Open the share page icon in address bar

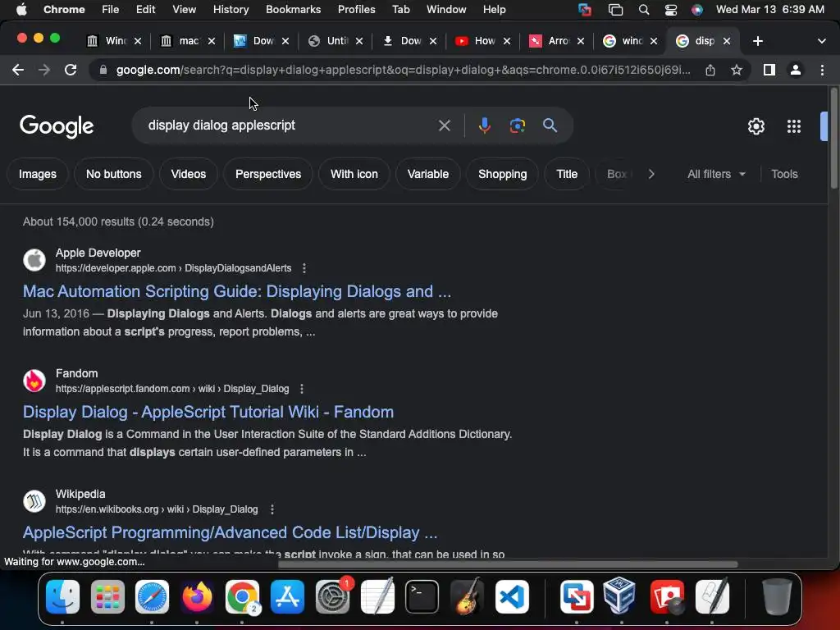pos(710,71)
